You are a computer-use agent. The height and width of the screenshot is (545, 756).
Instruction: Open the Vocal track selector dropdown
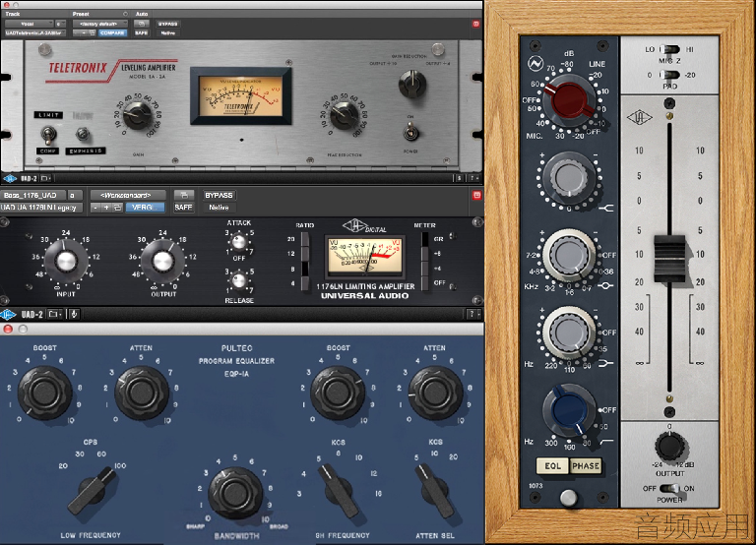29,24
